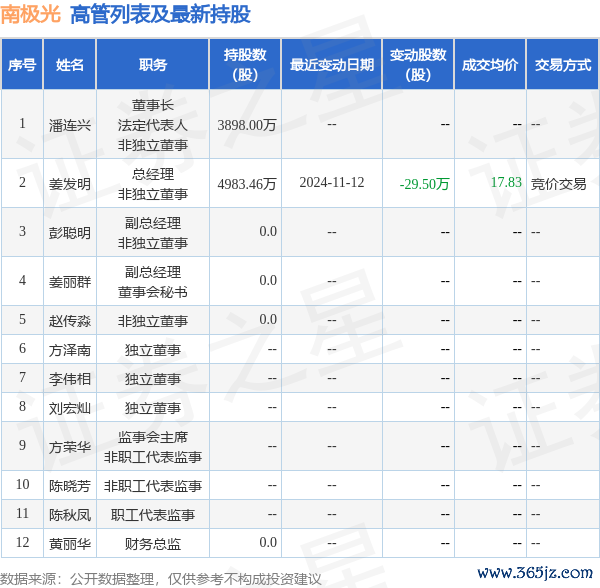Click the 0.0 holding in 黄丽华's row

tap(268, 542)
